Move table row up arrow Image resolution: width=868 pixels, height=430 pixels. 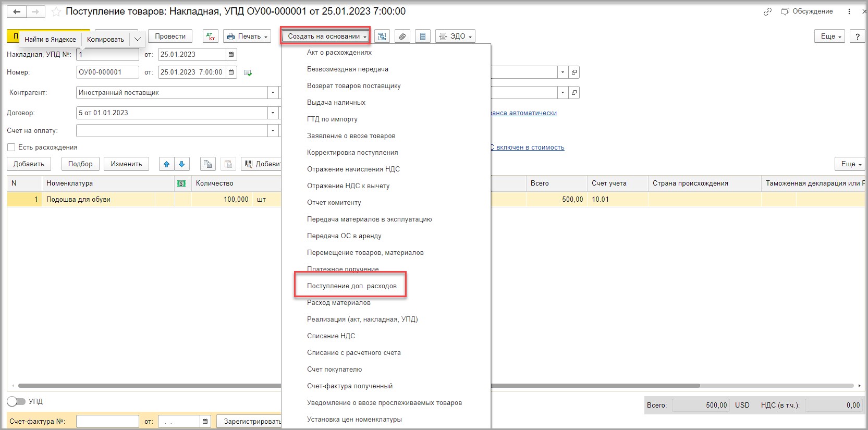click(166, 164)
